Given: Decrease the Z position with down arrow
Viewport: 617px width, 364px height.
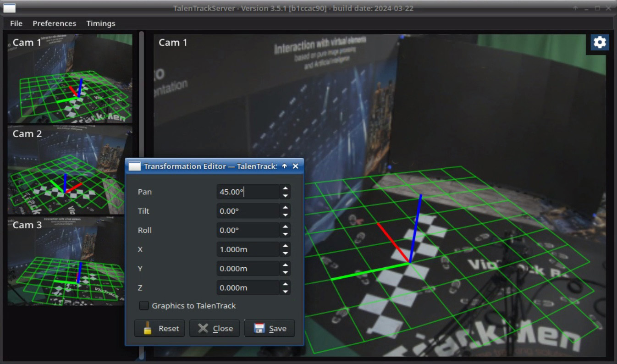Looking at the screenshot, I should tap(285, 292).
